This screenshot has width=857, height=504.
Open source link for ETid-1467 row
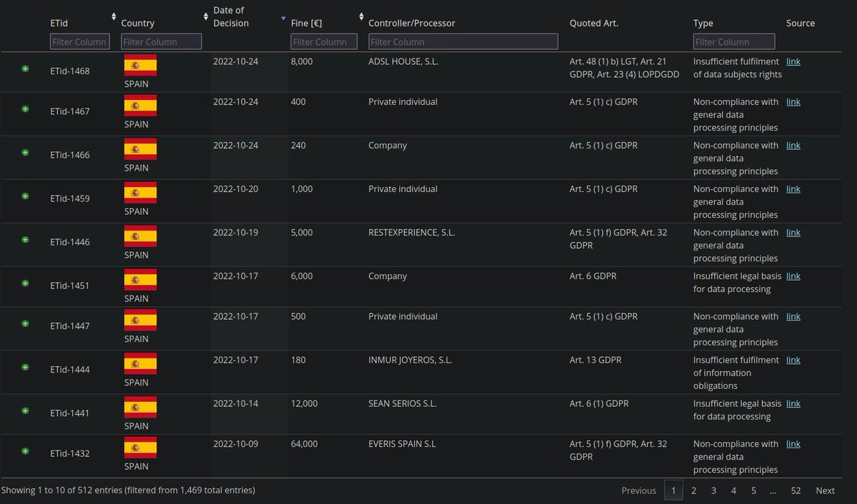(793, 101)
